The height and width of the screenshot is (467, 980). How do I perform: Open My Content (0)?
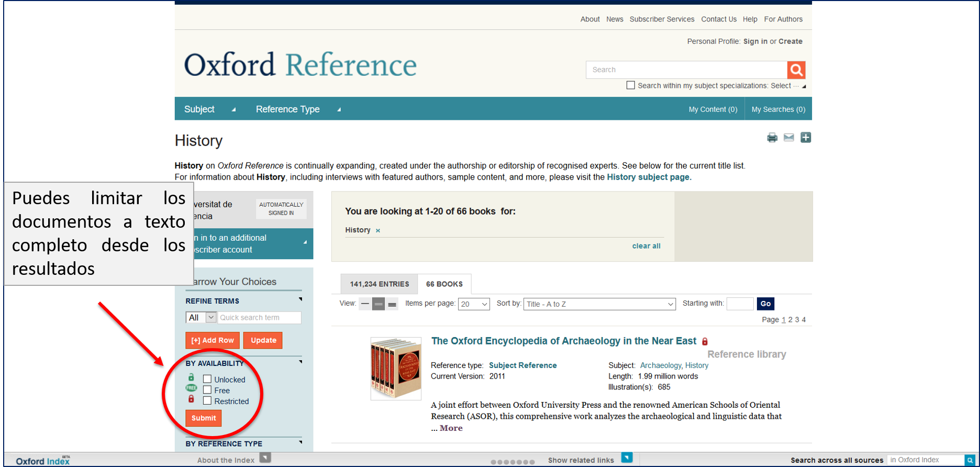click(x=713, y=109)
